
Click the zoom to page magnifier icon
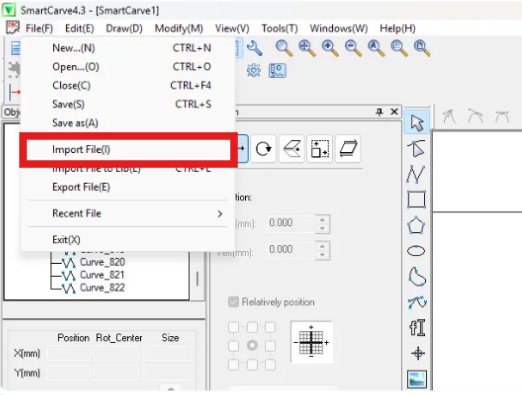(422, 48)
